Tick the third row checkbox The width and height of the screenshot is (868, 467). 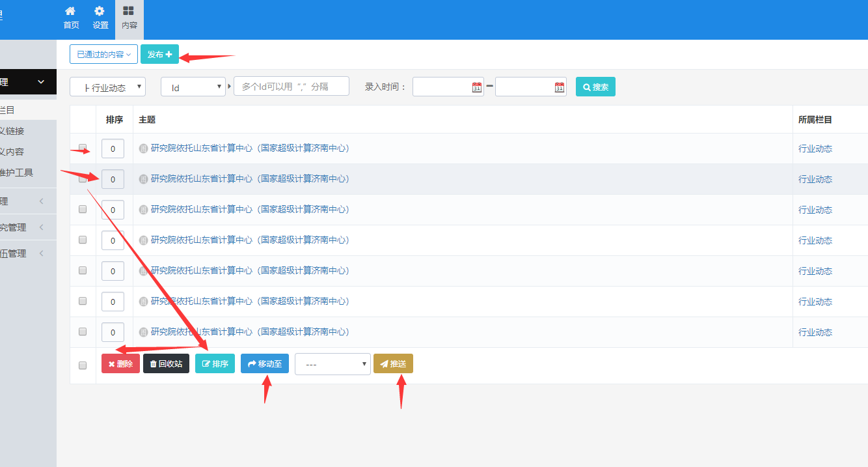83,209
